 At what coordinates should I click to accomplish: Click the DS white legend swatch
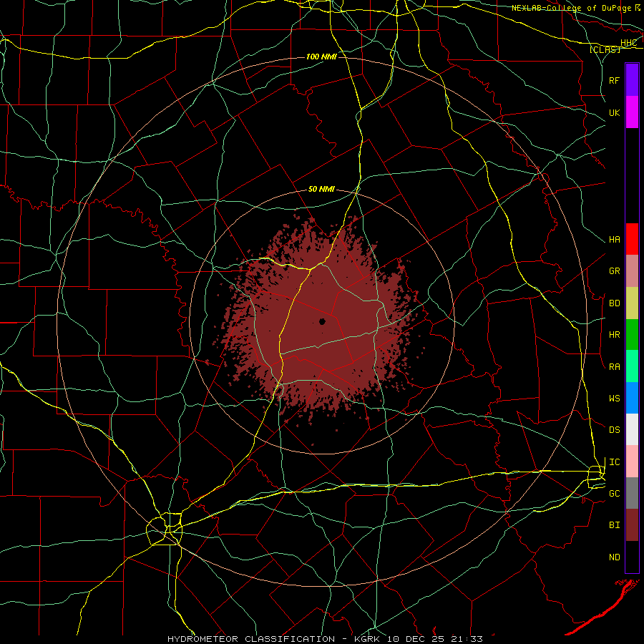632,429
